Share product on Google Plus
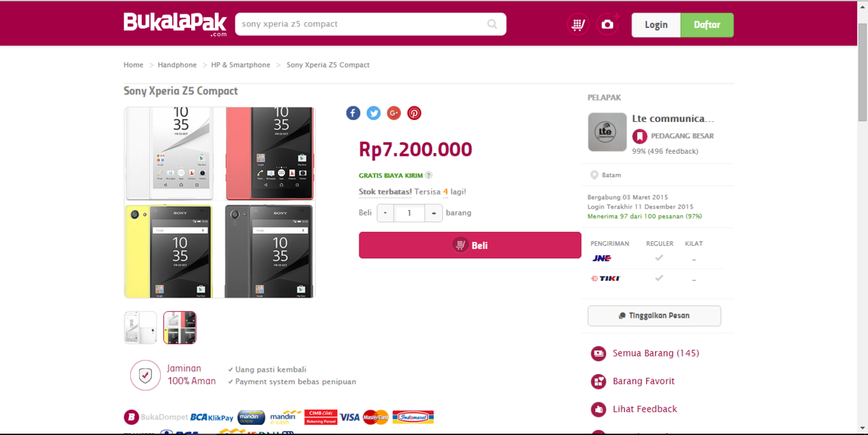 [394, 113]
